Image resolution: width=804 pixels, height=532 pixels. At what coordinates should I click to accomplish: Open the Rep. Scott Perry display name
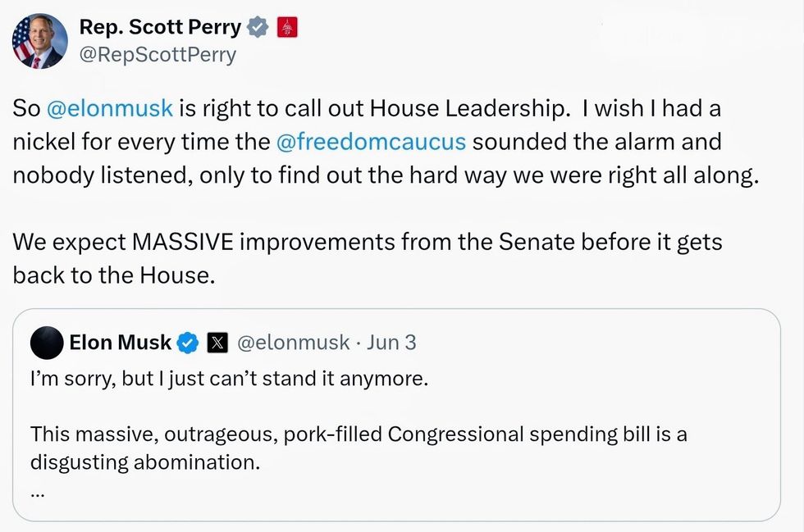(160, 27)
